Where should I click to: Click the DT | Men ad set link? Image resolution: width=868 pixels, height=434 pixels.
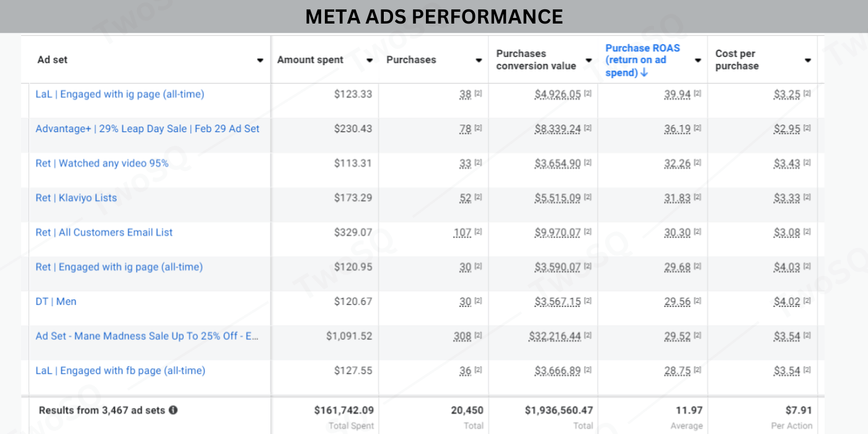pyautogui.click(x=56, y=301)
